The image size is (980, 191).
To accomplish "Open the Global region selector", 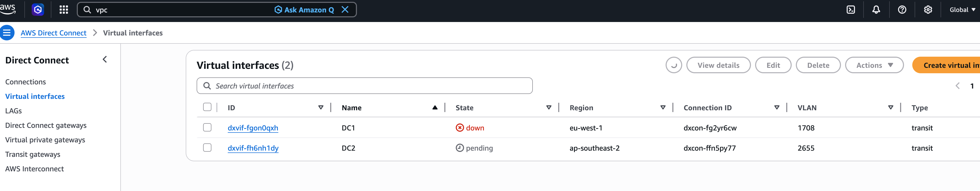I will pyautogui.click(x=962, y=10).
